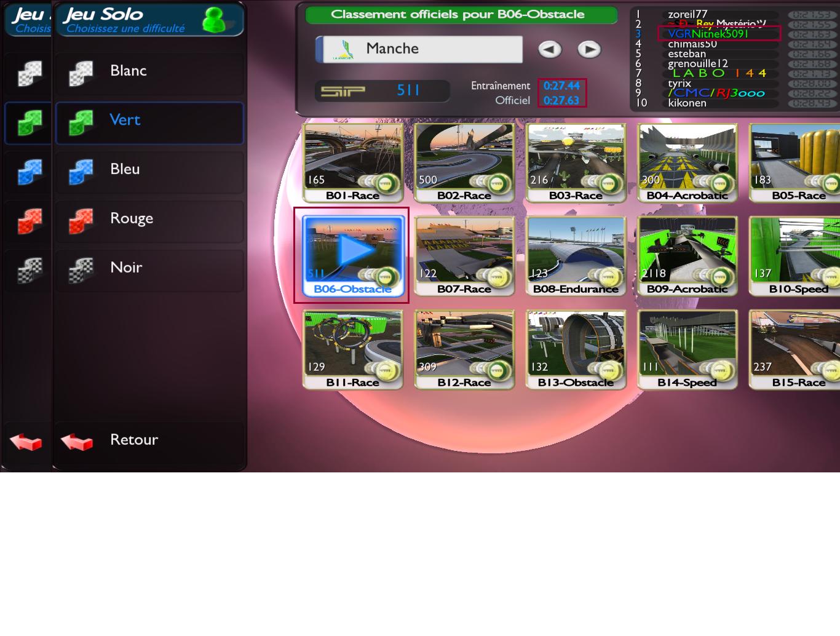Click the green player icon in Jeu Solo header
The width and height of the screenshot is (840, 636).
(x=213, y=20)
